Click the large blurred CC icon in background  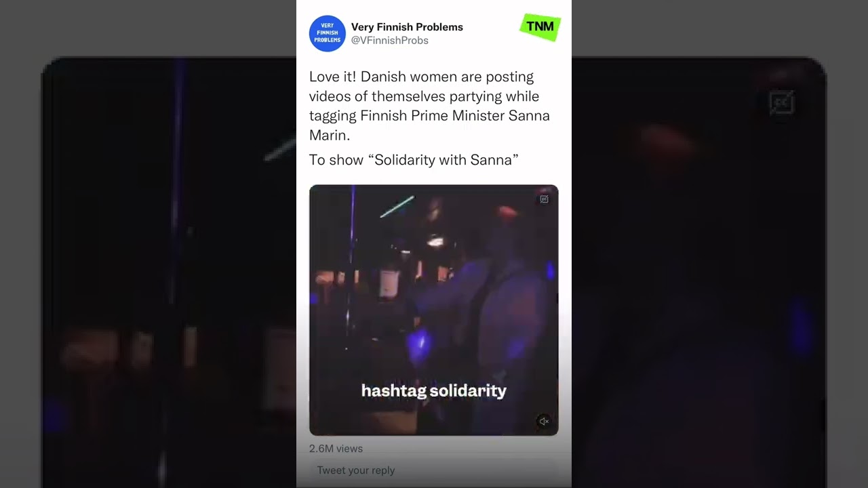pos(782,104)
